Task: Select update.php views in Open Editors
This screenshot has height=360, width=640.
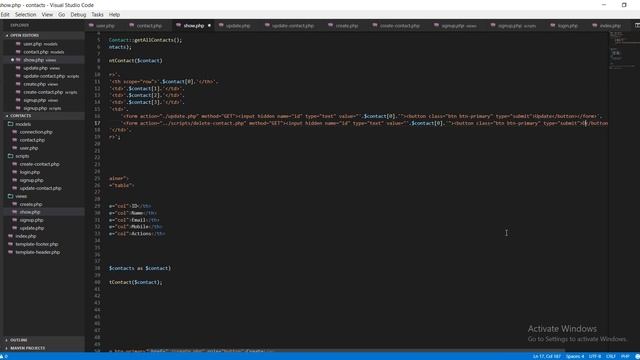Action: (x=41, y=68)
